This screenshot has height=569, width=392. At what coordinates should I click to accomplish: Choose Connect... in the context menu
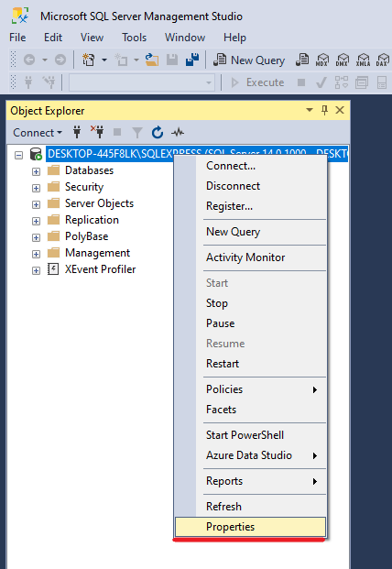click(x=251, y=166)
